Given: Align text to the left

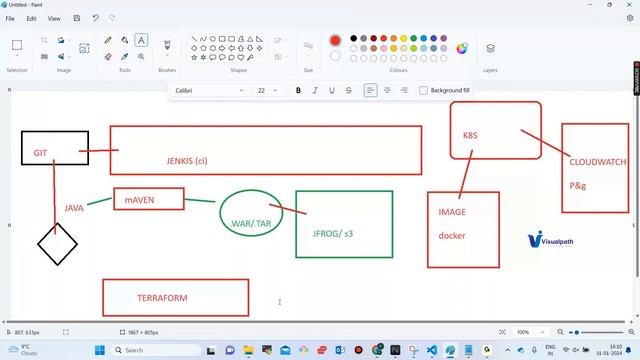Looking at the screenshot, I should [370, 90].
